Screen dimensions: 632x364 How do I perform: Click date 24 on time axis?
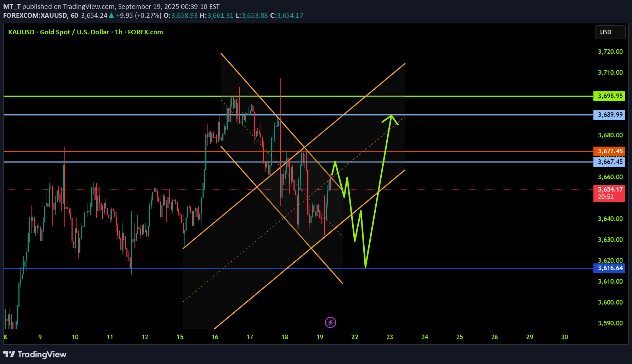pos(425,337)
